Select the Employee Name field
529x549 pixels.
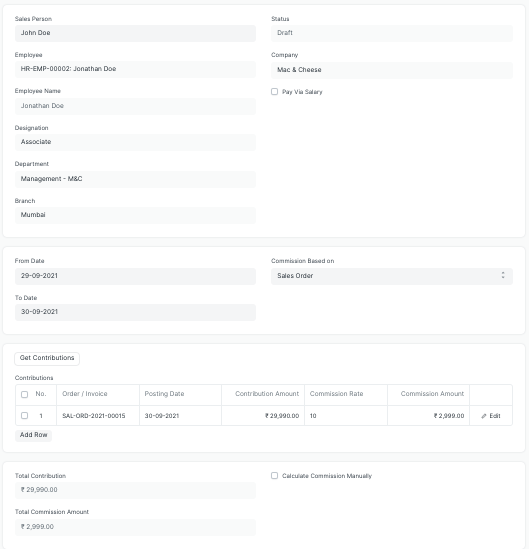135,106
